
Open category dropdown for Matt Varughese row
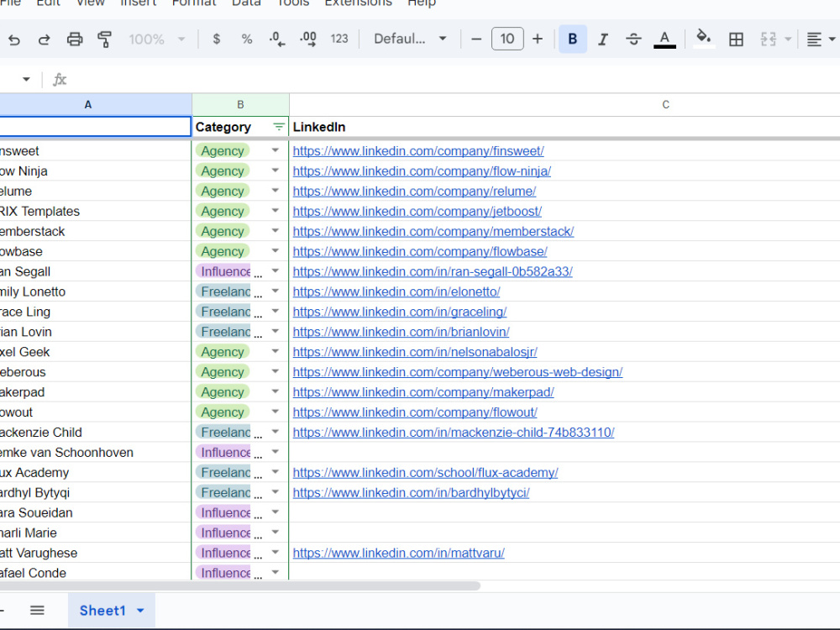276,553
